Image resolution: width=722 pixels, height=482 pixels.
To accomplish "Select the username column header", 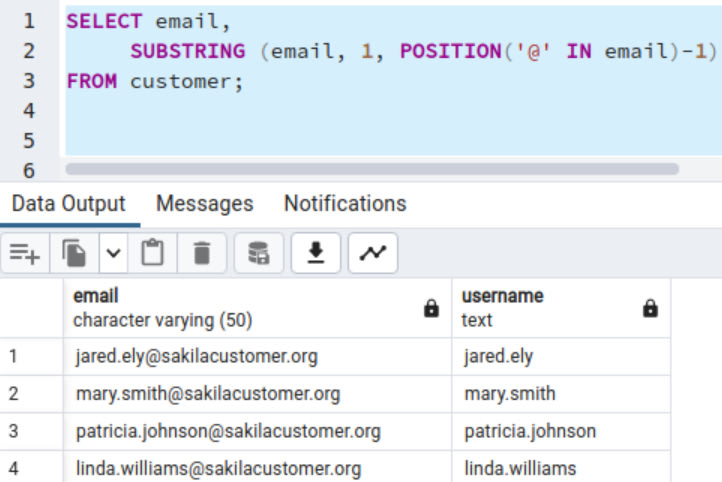I will (x=540, y=308).
